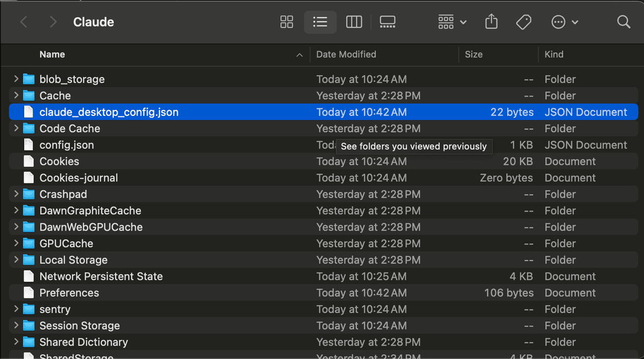This screenshot has width=644, height=359.
Task: Select the config.json file name
Action: pyautogui.click(x=67, y=145)
